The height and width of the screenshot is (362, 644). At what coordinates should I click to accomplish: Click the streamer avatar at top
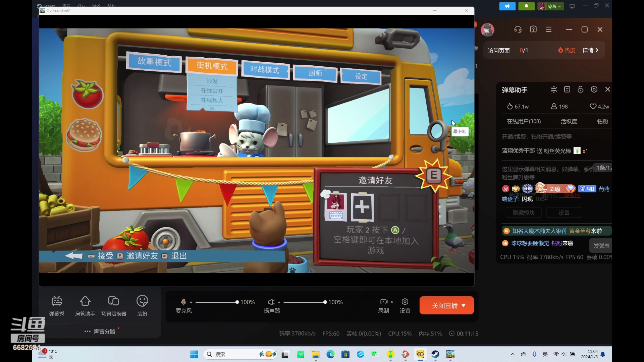tap(487, 29)
